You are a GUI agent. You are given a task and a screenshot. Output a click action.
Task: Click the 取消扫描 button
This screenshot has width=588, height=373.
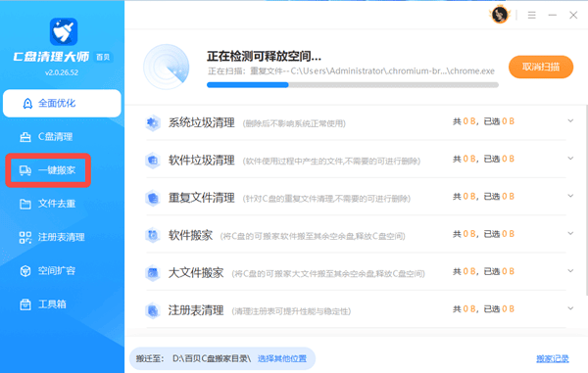(541, 67)
